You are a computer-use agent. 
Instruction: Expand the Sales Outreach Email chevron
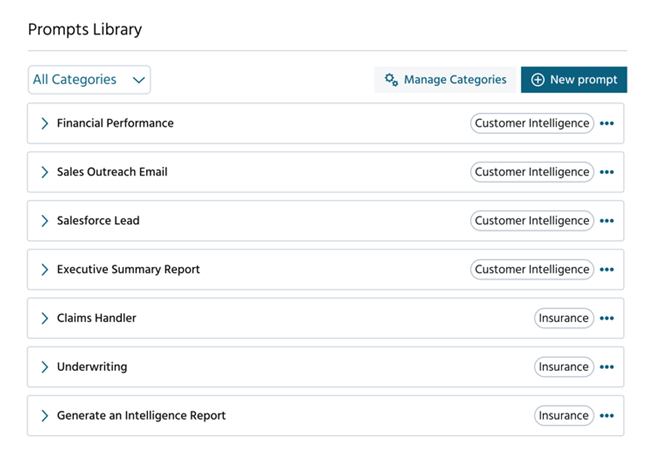coord(44,173)
